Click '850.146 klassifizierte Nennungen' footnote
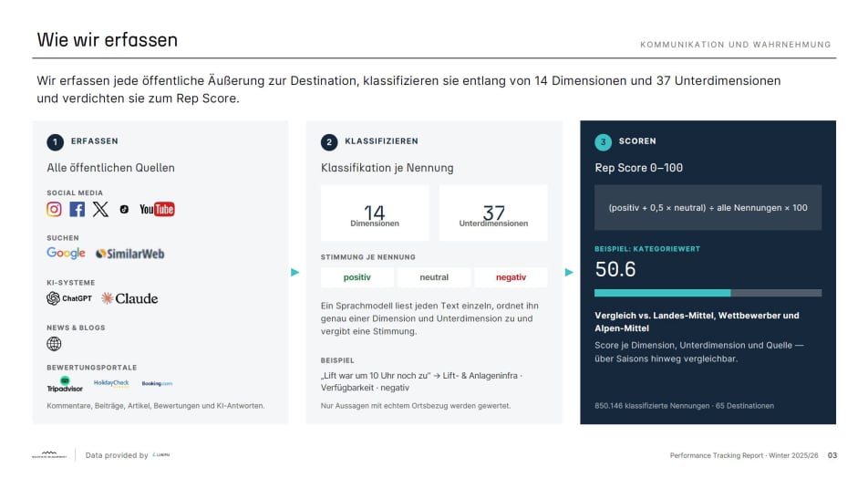 [684, 406]
